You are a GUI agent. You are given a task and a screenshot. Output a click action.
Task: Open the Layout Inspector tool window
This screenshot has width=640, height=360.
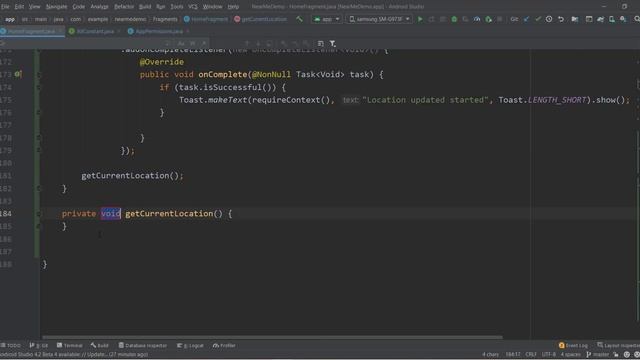(x=618, y=345)
